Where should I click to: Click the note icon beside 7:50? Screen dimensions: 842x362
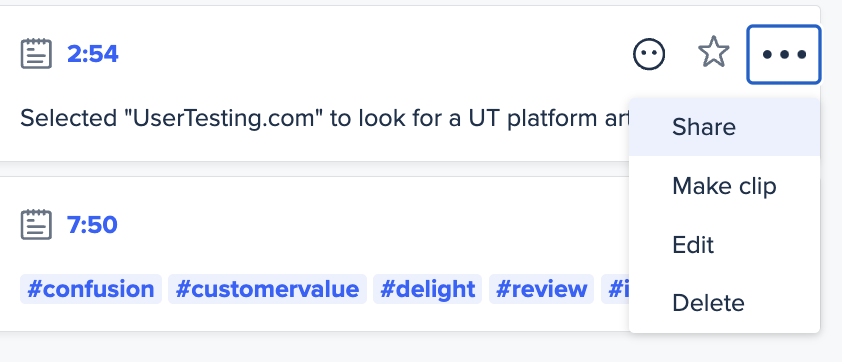(37, 225)
